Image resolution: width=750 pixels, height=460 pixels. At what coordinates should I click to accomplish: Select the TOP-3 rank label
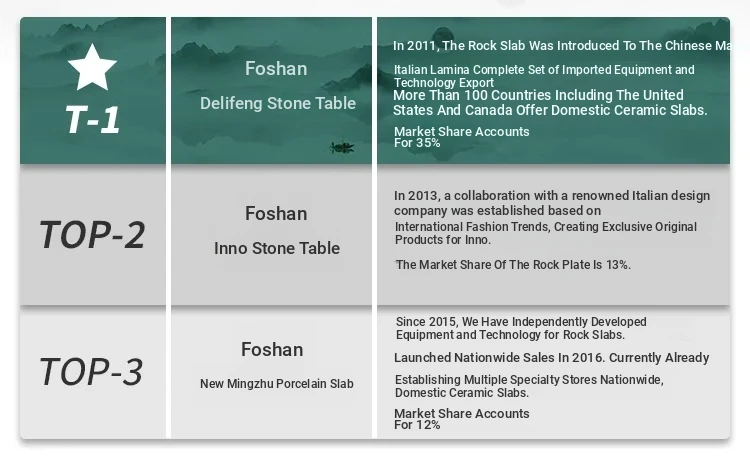[x=91, y=372]
